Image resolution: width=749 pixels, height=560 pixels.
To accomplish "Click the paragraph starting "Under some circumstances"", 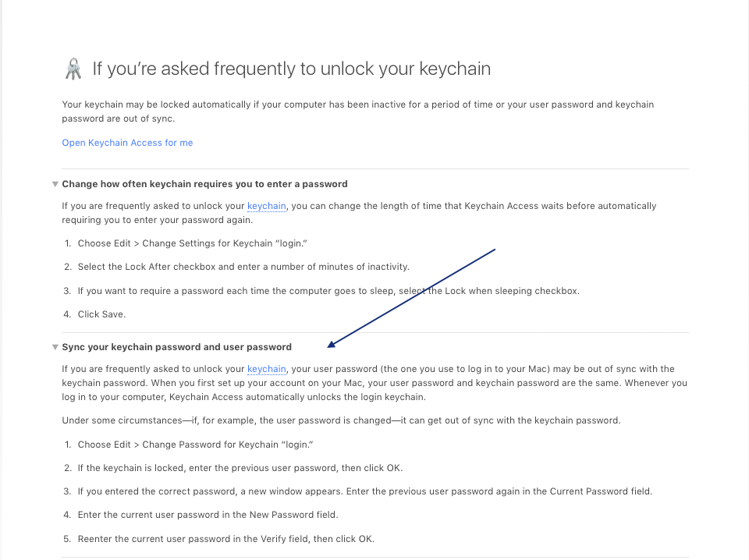I will 341,420.
